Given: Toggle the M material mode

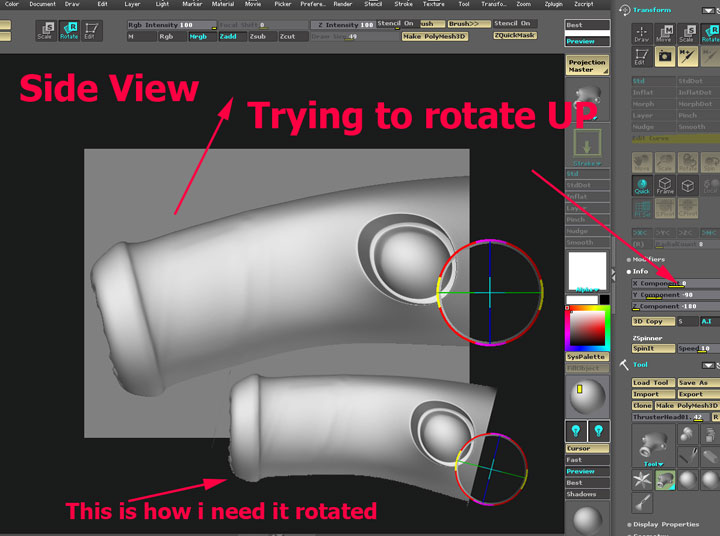Looking at the screenshot, I should pos(141,36).
